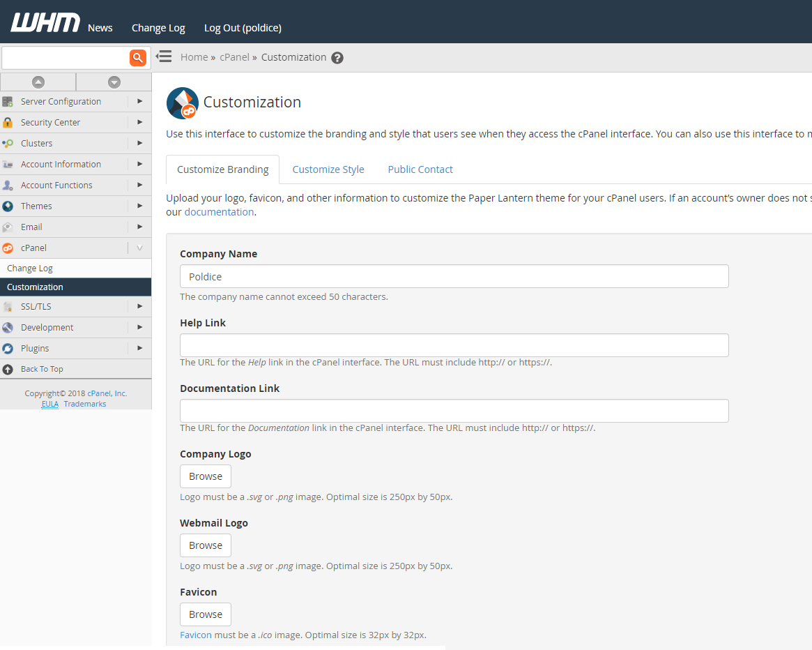Screen dimensions: 812x650
Task: Open Account Functions menu label
Action: coord(56,185)
